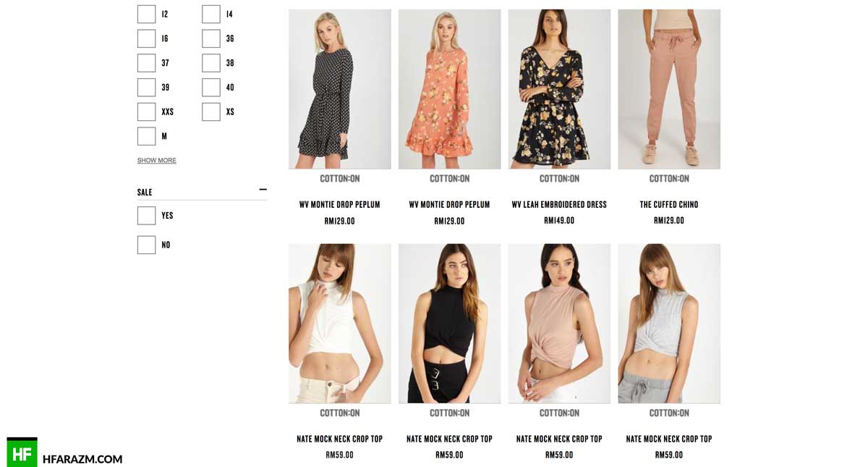Image resolution: width=868 pixels, height=467 pixels.
Task: Expand size list with SHOW MORE
Action: 157,160
